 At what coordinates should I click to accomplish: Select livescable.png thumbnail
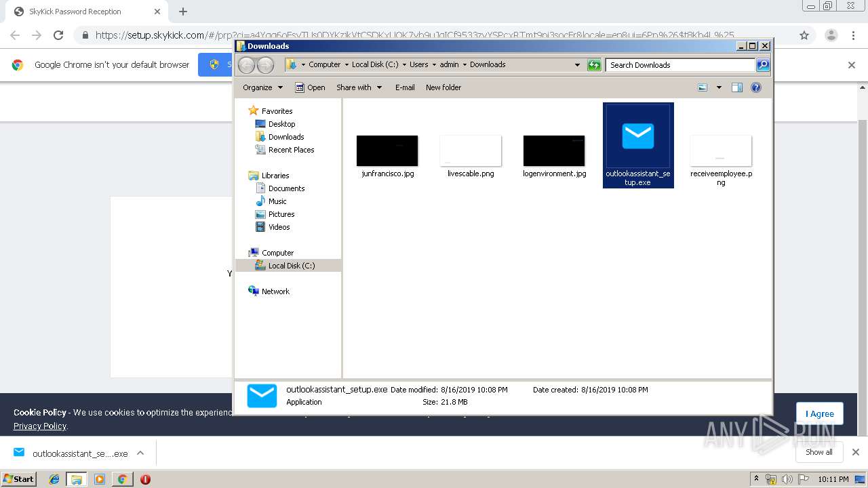[471, 150]
